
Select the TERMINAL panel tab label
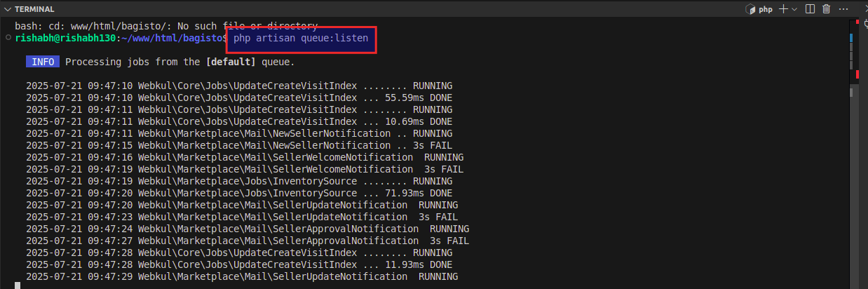tap(34, 9)
